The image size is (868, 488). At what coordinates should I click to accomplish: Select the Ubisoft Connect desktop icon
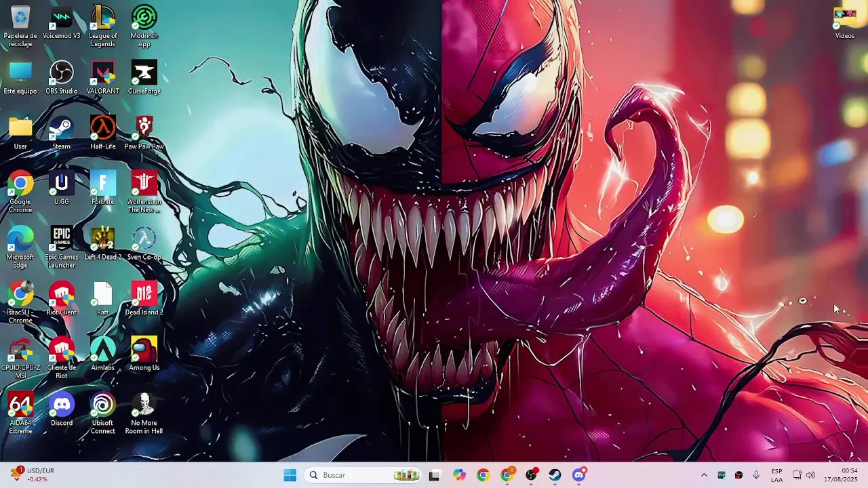(x=103, y=413)
